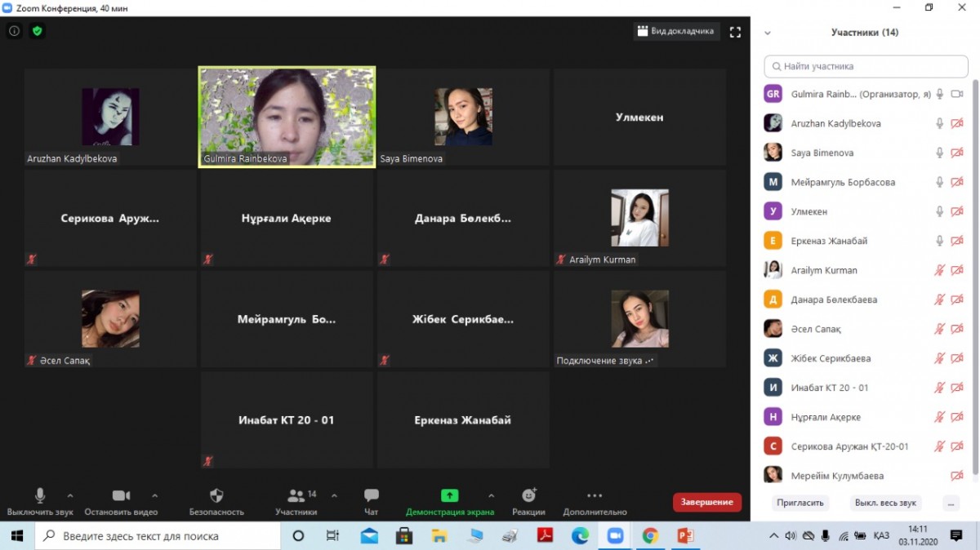The width and height of the screenshot is (980, 550).
Task: Collapse the participants panel chevron
Action: (767, 33)
